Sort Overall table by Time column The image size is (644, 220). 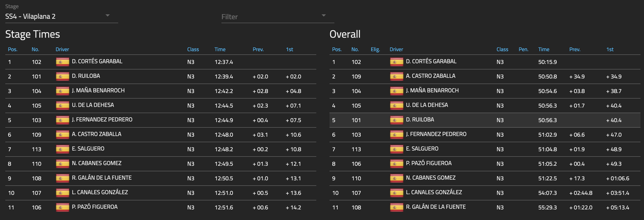click(544, 49)
